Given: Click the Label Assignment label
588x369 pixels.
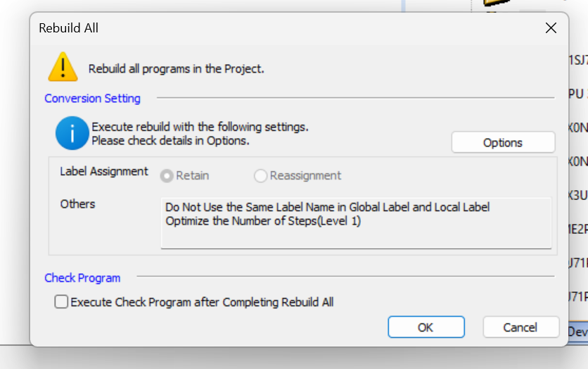Looking at the screenshot, I should click(104, 172).
